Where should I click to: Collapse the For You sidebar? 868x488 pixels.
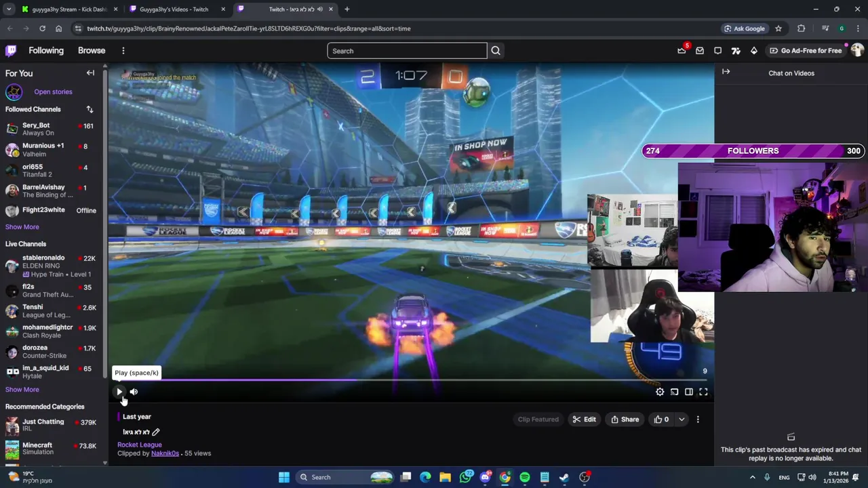[x=90, y=73]
